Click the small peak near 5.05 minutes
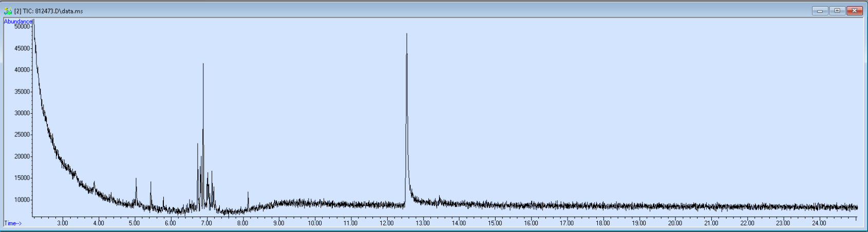This screenshot has height=232, width=868. tap(136, 180)
